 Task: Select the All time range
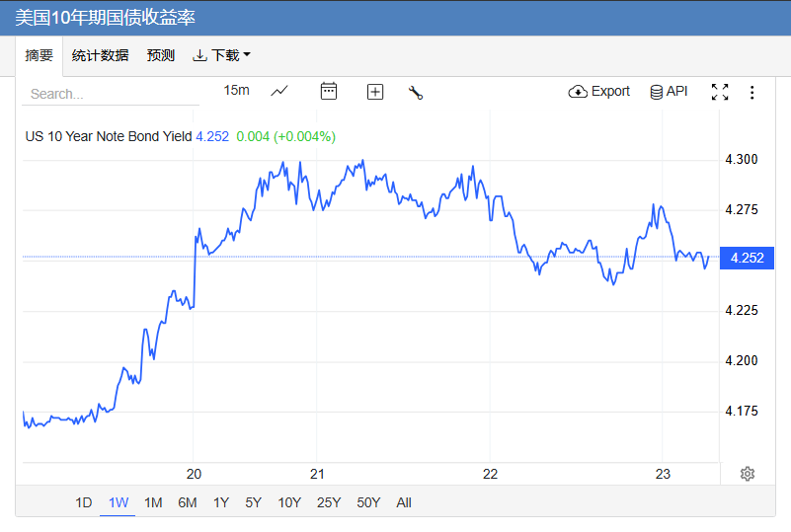tap(404, 502)
